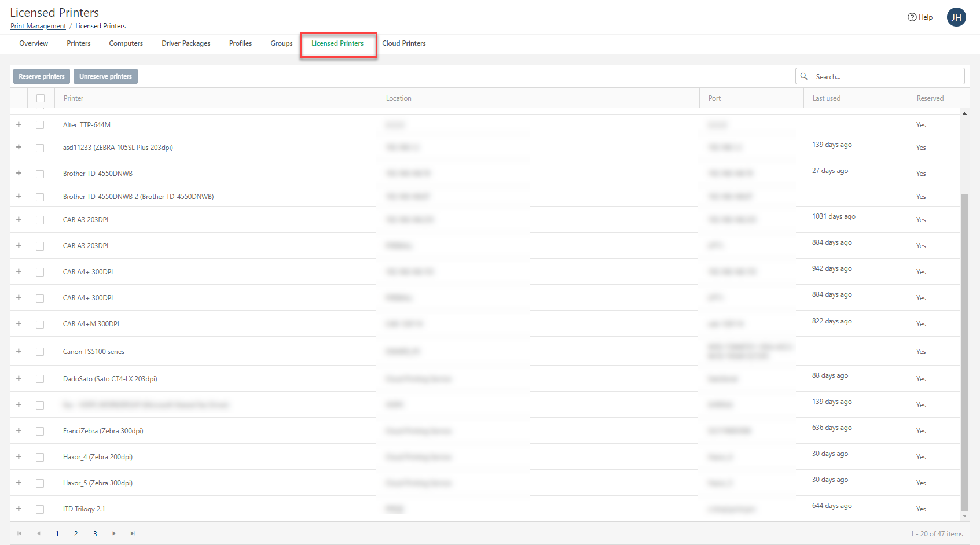Viewport: 980px width, 545px height.
Task: Check the select-all checkbox in header
Action: click(x=41, y=98)
